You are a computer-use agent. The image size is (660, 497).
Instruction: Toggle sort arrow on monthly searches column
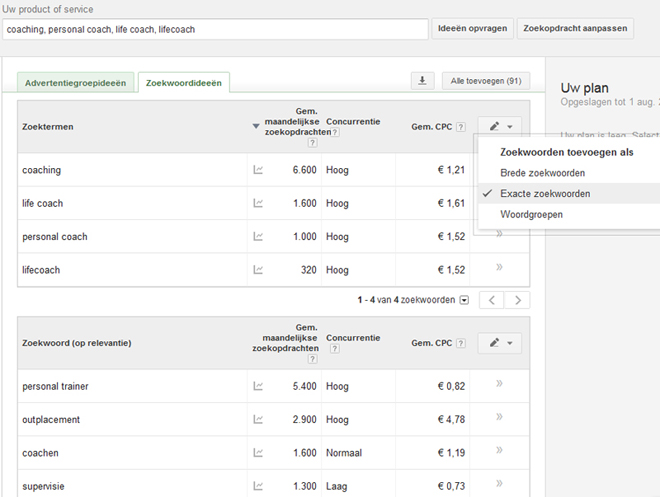[255, 126]
